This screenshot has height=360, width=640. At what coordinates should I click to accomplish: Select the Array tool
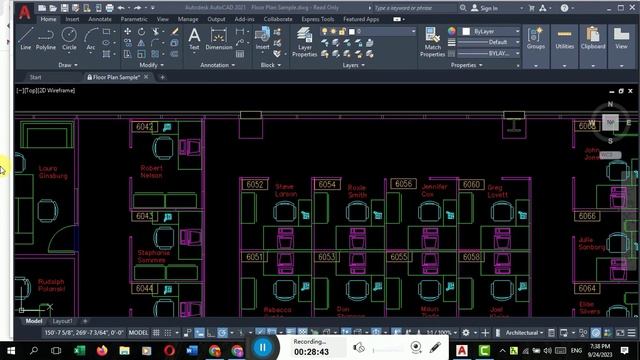click(x=155, y=54)
